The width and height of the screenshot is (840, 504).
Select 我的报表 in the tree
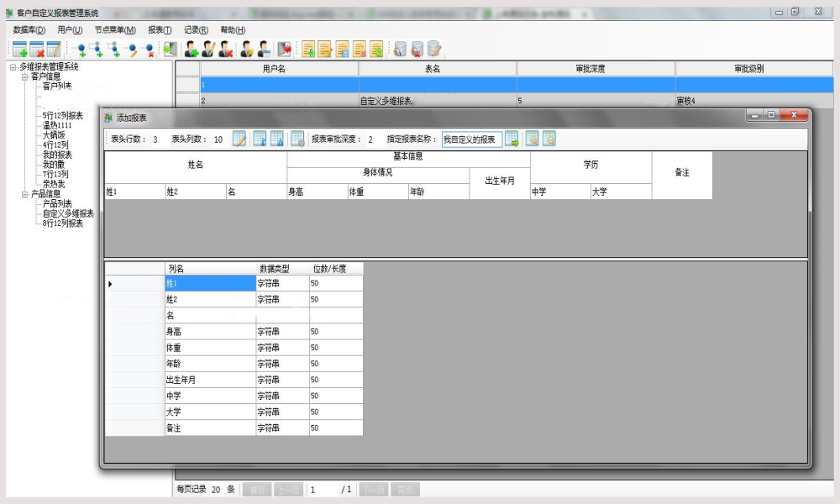pyautogui.click(x=57, y=155)
